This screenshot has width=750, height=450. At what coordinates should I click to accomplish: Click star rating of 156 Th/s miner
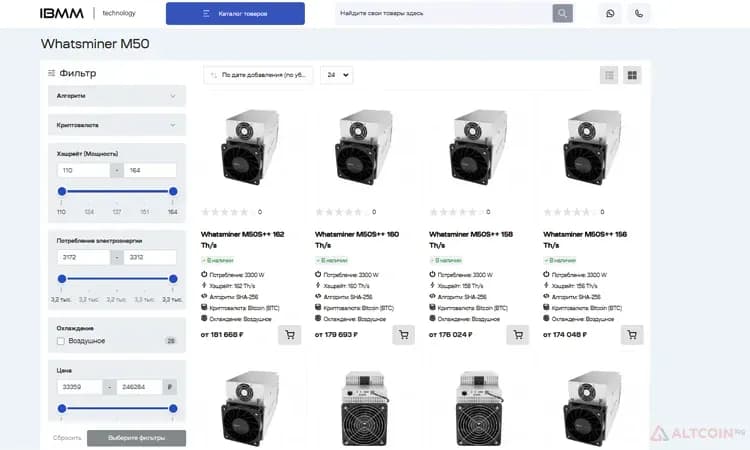[570, 212]
